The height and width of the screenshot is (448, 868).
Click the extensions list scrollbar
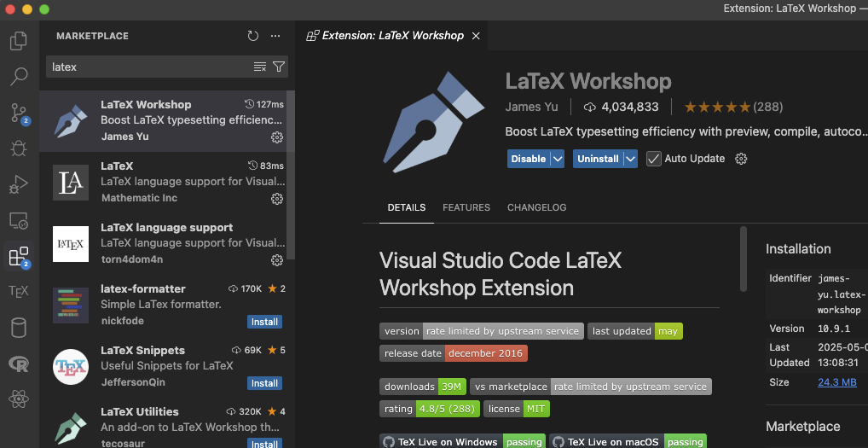coord(291,175)
